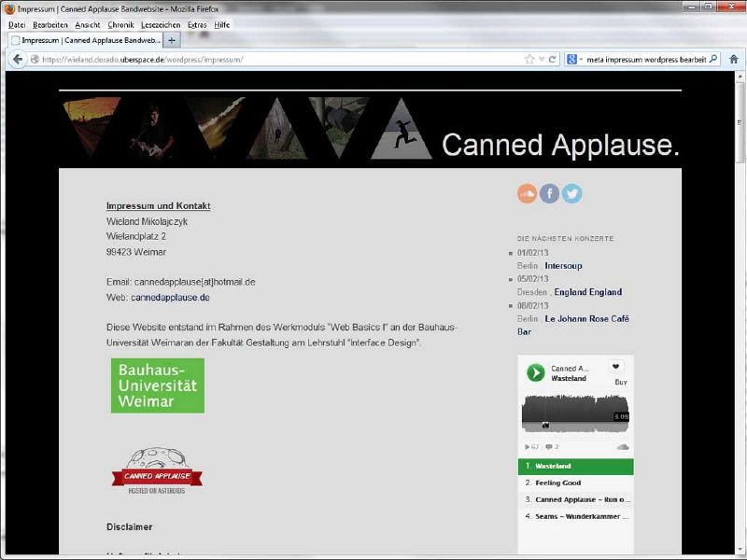Viewport: 747px width, 560px height.
Task: Click the page vertical scrollbar thumb
Action: click(740, 123)
